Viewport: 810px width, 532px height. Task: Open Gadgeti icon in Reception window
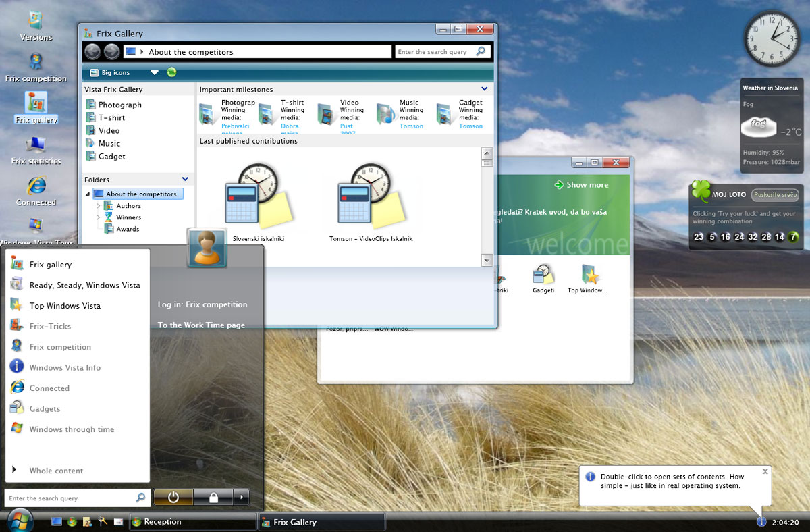click(x=543, y=278)
